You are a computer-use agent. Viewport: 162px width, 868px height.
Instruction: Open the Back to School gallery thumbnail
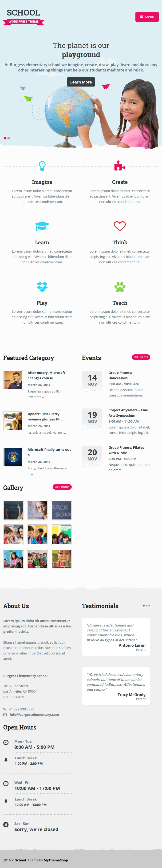point(61,510)
